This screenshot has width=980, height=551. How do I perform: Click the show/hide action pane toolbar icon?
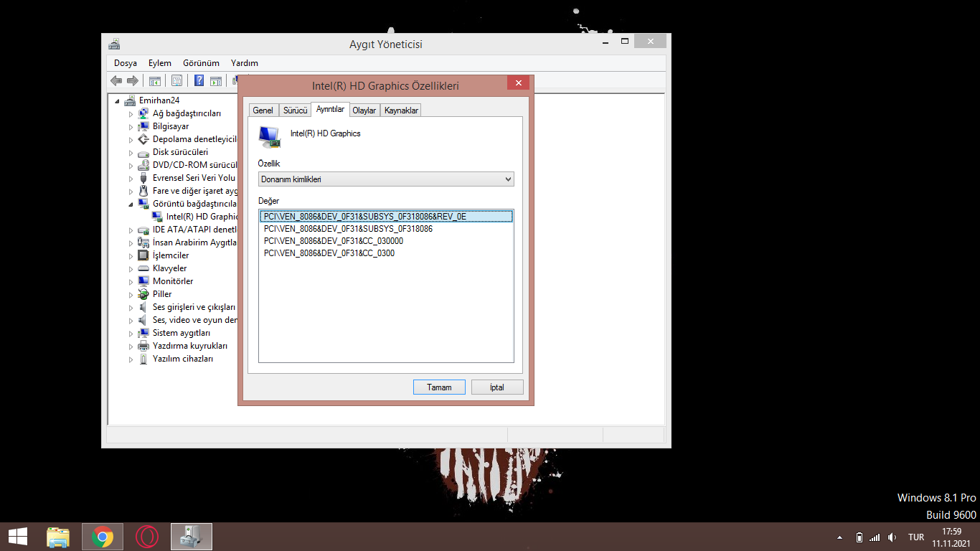pos(215,80)
